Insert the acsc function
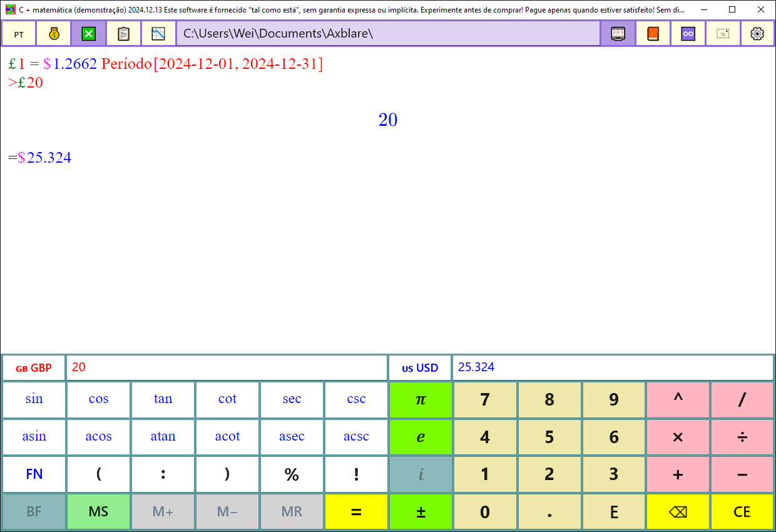The height and width of the screenshot is (532, 776). coord(357,437)
